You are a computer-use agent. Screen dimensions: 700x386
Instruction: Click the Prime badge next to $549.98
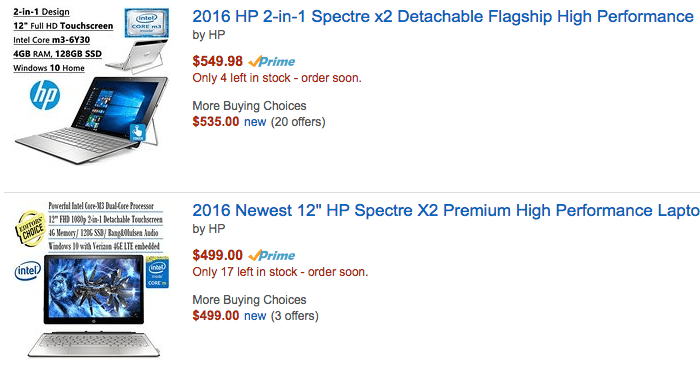(x=272, y=62)
